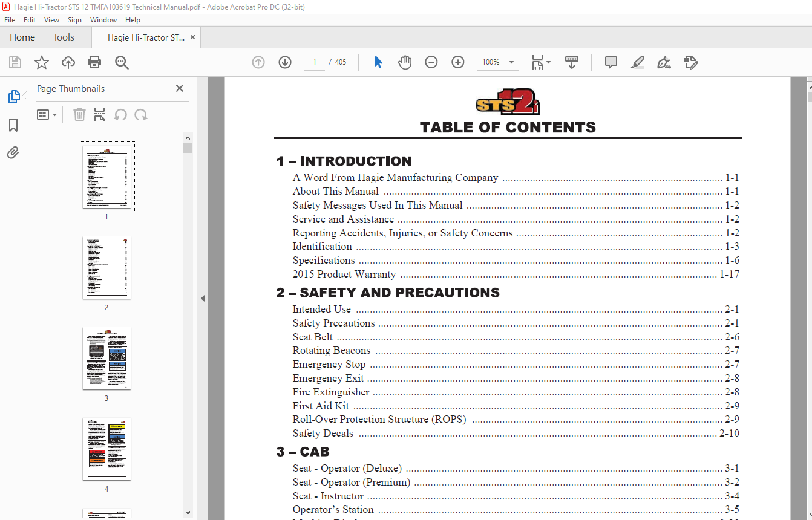Click the 'Safety Decals' entry
Viewport: 812px width, 520px height.
pyautogui.click(x=323, y=434)
